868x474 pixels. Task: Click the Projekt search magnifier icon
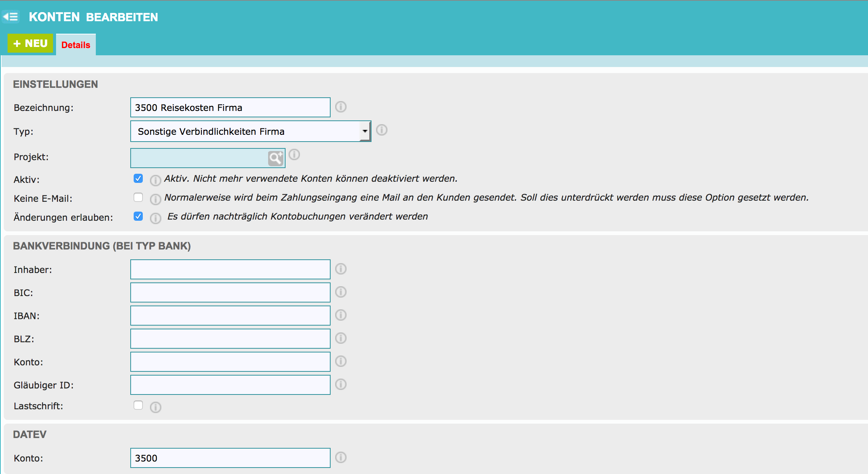(x=275, y=158)
